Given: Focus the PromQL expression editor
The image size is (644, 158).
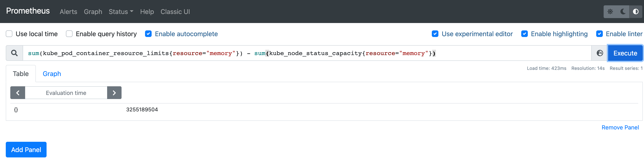Looking at the screenshot, I should coord(307,53).
